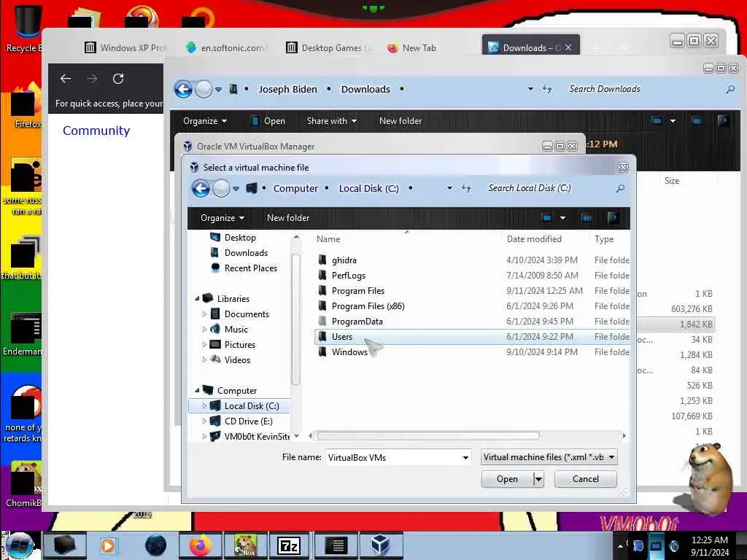Click the refresh icon beside Search Local Disk

[466, 189]
